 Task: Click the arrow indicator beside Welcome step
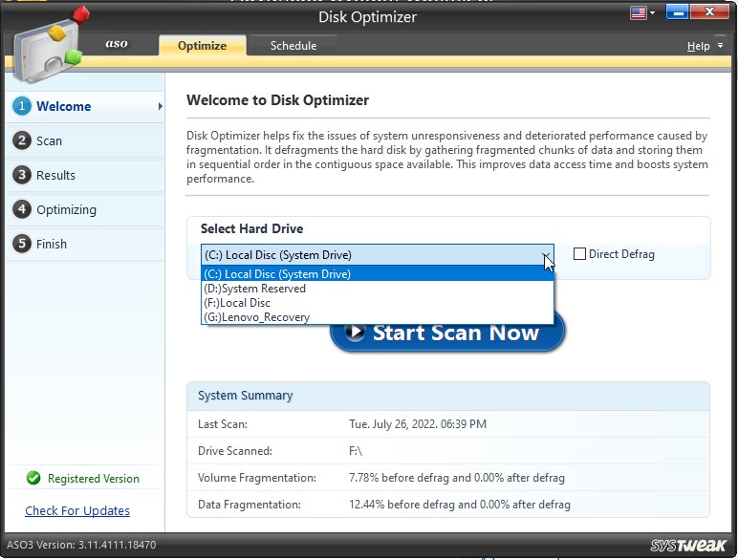161,106
